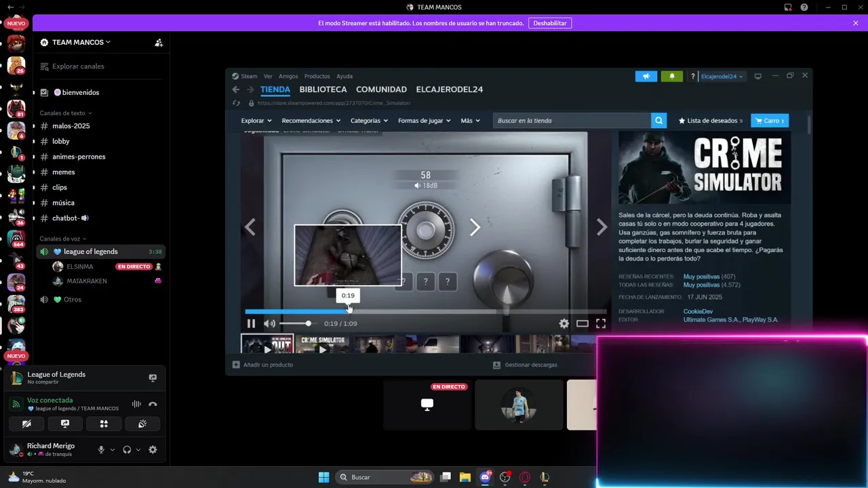
Task: Open the Carro shopping cart
Action: (x=770, y=121)
